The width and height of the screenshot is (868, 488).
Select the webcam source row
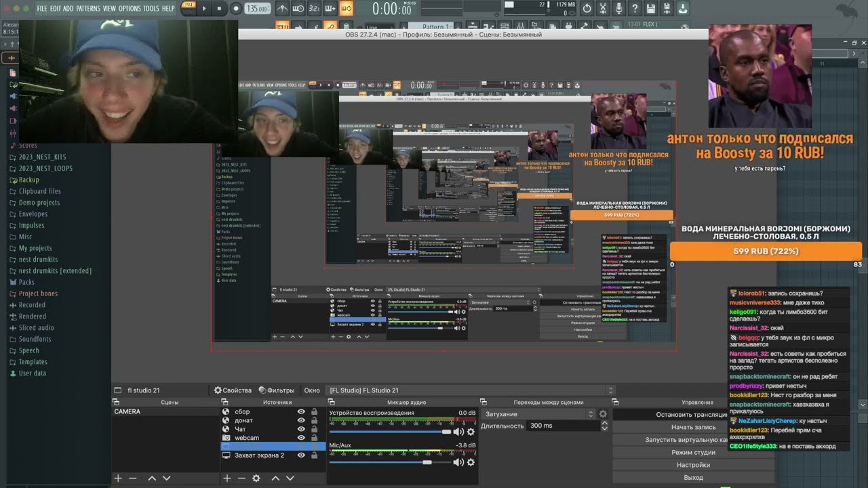pos(272,438)
